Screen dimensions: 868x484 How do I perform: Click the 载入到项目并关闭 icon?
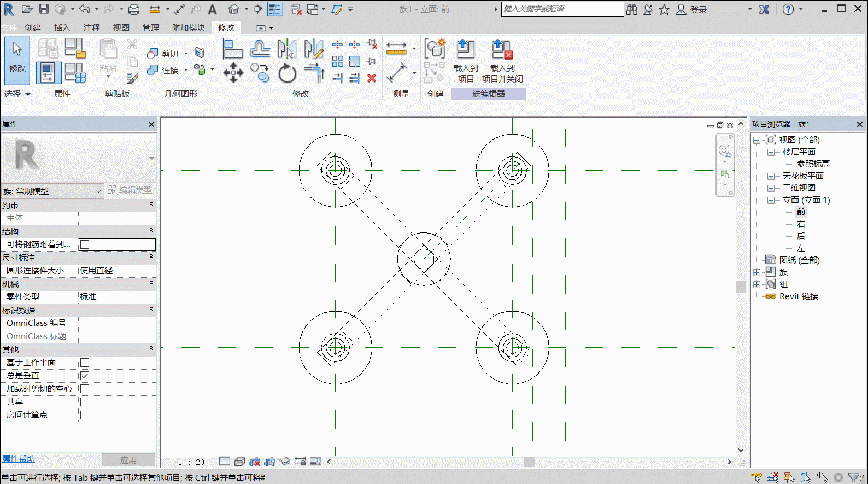pyautogui.click(x=502, y=49)
